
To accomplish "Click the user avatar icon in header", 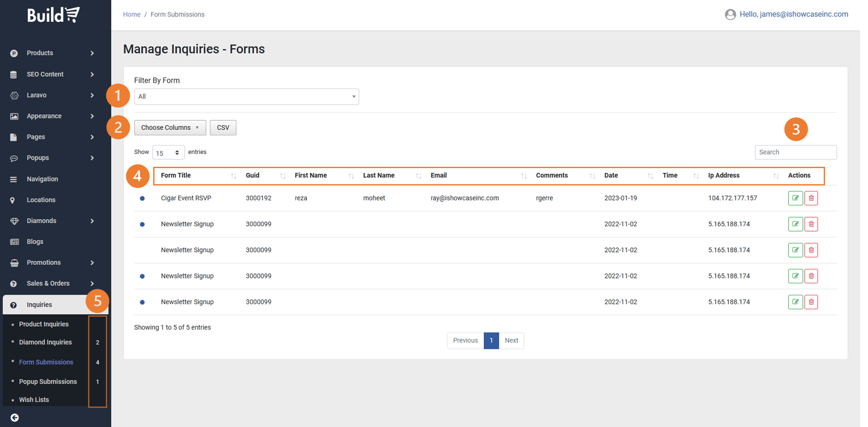I will (x=730, y=15).
